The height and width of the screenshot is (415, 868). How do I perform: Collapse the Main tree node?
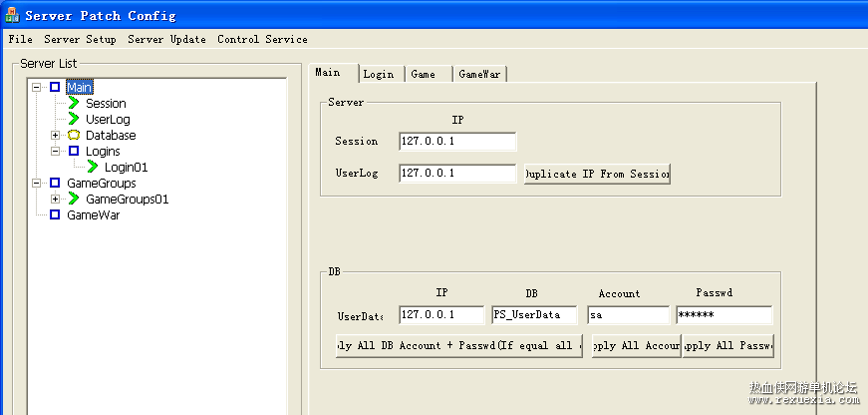coord(37,87)
